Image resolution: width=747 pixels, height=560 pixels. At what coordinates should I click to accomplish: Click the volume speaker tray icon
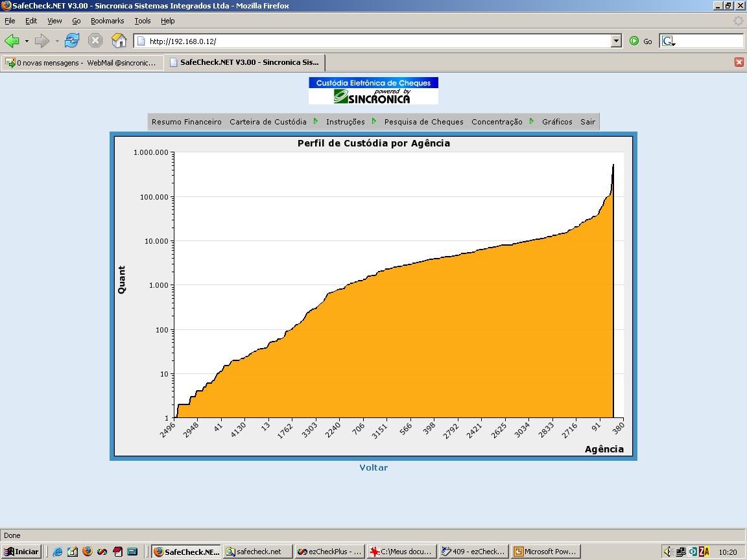coord(668,552)
